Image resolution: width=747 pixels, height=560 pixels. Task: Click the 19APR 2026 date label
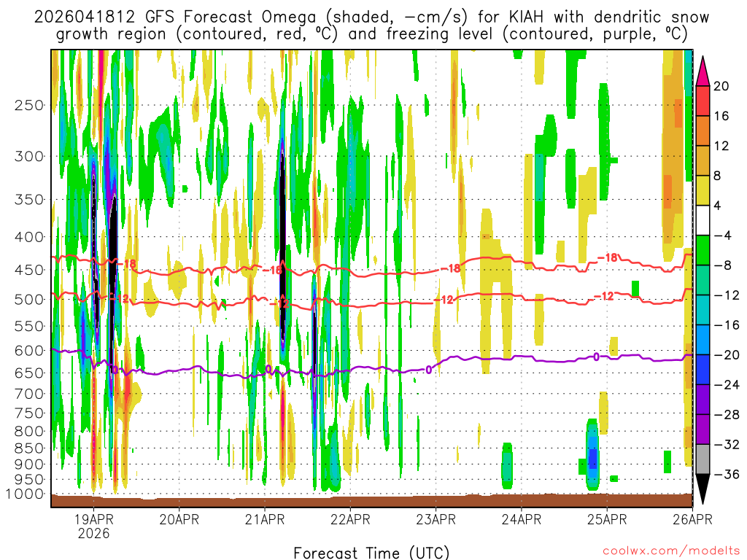(x=94, y=526)
